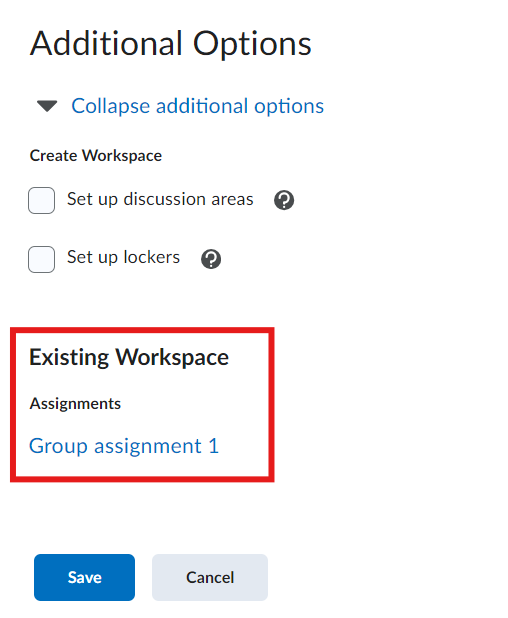
Task: Click the Existing Workspace heading
Action: click(129, 357)
